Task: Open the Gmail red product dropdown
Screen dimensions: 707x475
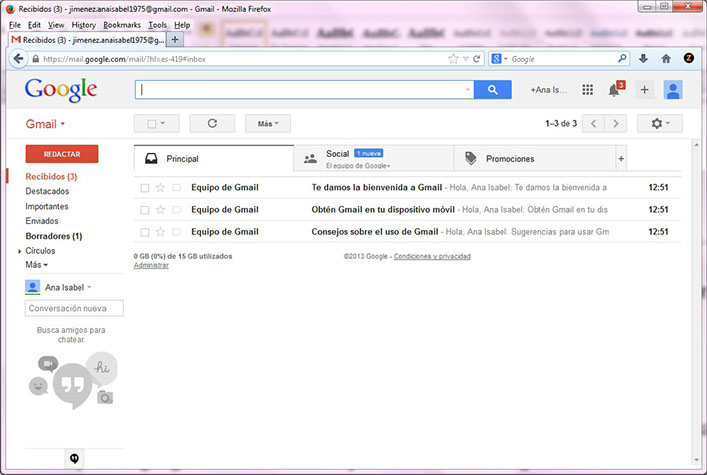Action: click(45, 124)
